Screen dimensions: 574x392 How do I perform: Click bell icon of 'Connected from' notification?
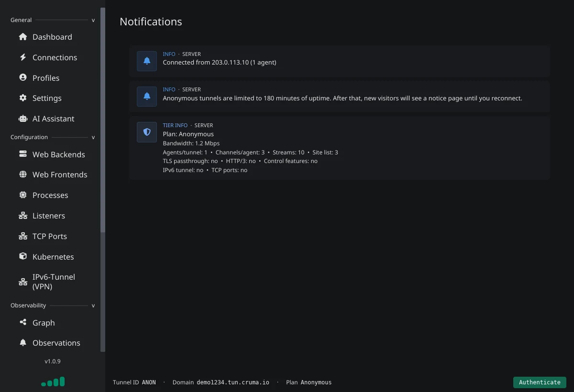click(x=147, y=61)
